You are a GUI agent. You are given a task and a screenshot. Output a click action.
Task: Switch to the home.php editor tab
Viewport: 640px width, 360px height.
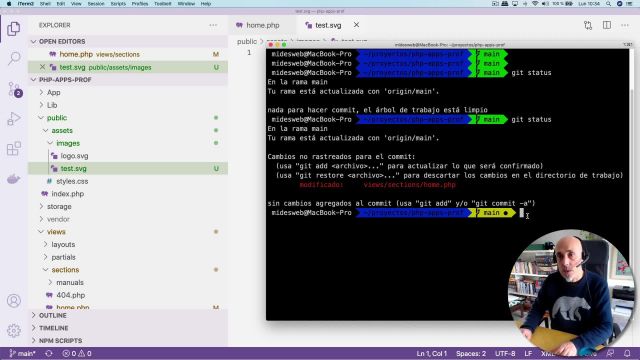coord(262,25)
